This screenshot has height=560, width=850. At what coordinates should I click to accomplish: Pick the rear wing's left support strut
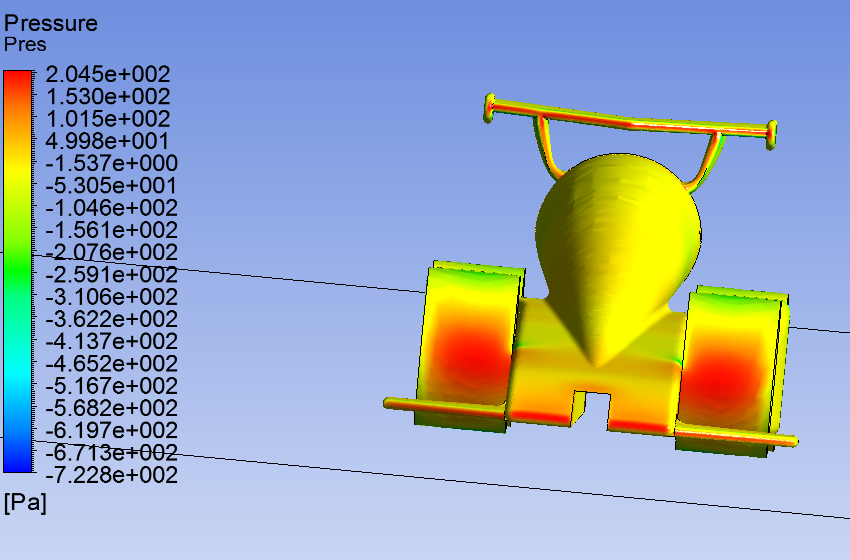pyautogui.click(x=546, y=146)
